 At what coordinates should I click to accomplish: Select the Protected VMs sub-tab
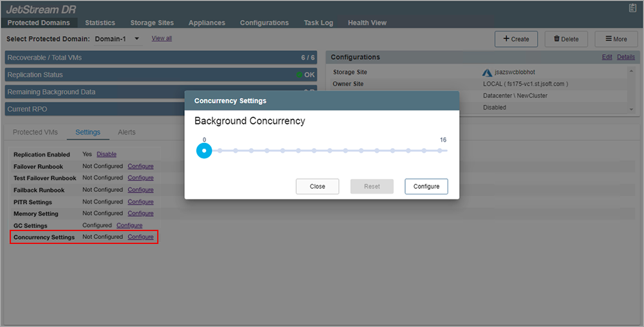point(35,132)
